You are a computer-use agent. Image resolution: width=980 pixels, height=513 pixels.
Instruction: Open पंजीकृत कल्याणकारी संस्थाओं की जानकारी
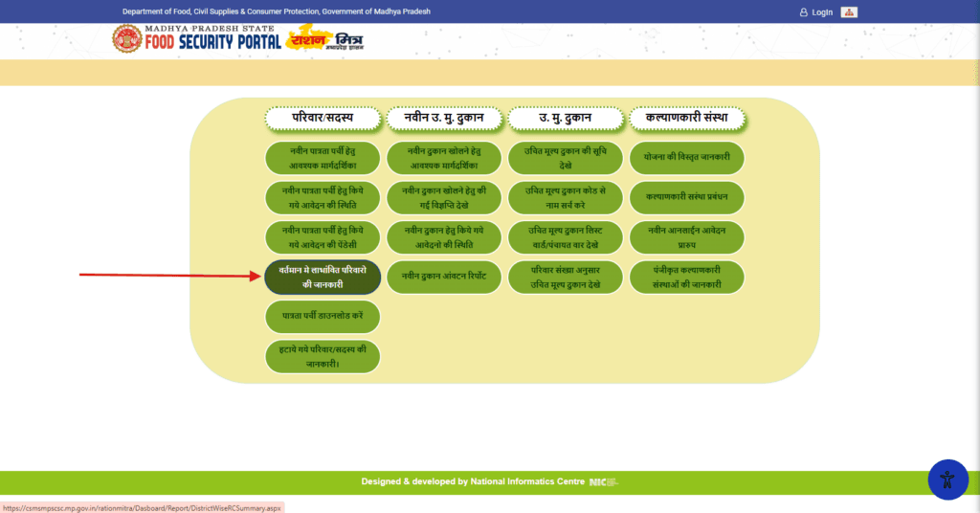click(x=686, y=277)
